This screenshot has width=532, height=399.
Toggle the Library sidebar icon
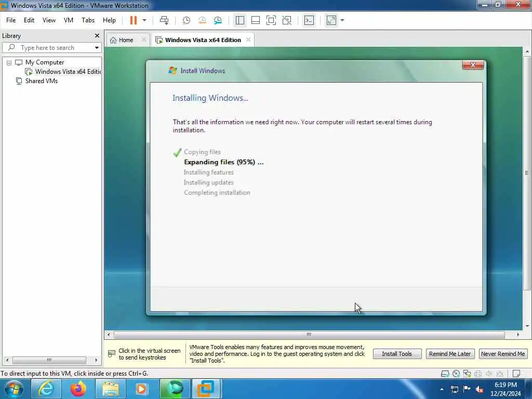click(240, 20)
